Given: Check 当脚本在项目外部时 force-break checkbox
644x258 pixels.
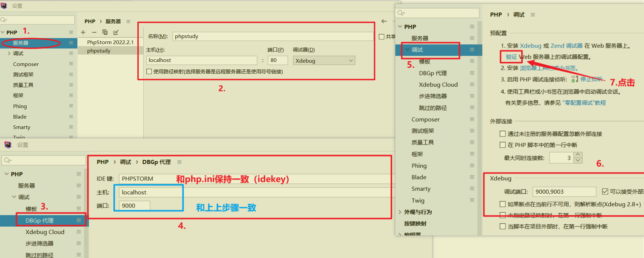Looking at the screenshot, I should pyautogui.click(x=503, y=226).
